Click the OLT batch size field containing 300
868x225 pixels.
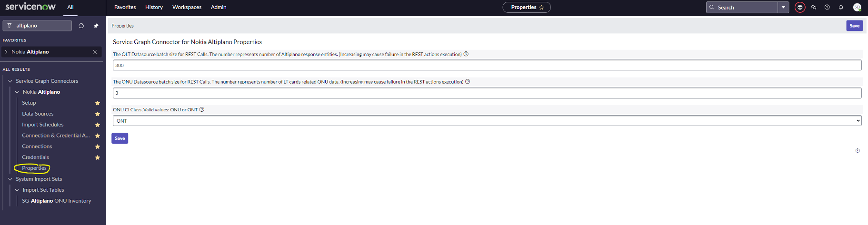pos(487,65)
